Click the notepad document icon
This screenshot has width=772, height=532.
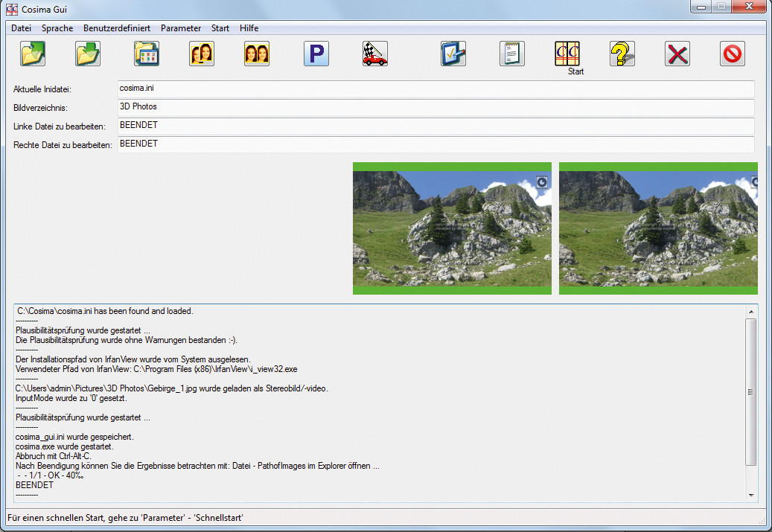[512, 54]
